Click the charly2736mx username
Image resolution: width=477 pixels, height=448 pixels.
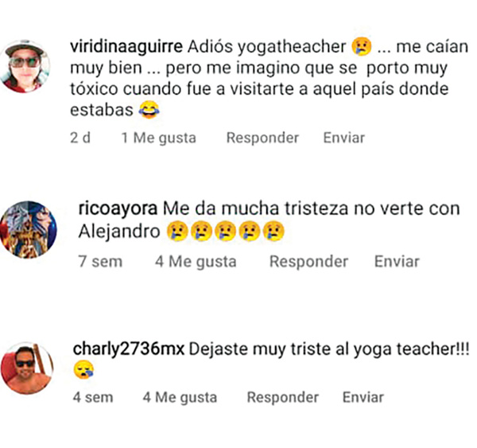point(129,349)
